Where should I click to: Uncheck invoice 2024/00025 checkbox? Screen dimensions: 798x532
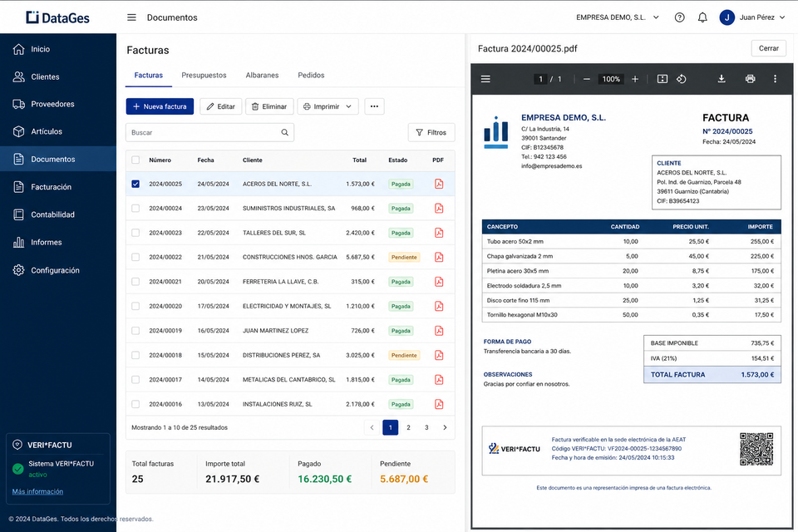(x=135, y=184)
